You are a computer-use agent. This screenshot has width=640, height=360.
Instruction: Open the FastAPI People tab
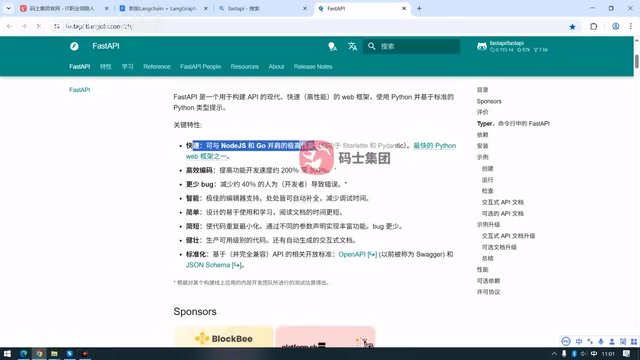click(200, 67)
